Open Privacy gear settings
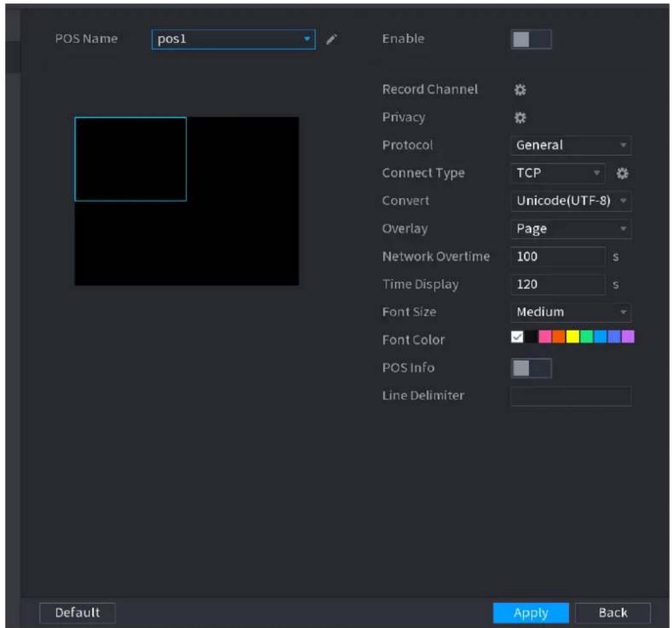The height and width of the screenshot is (628, 672). click(520, 118)
